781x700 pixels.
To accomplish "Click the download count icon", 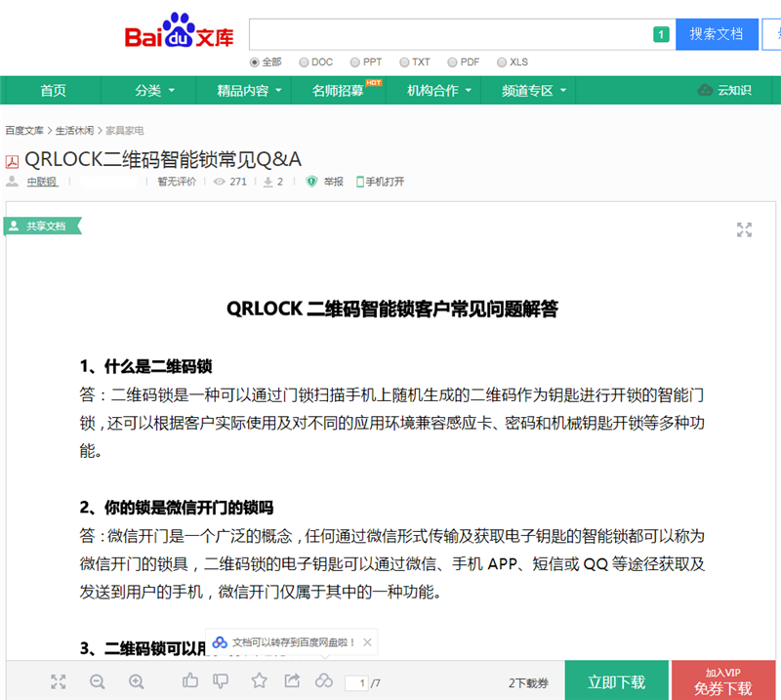I will (267, 182).
